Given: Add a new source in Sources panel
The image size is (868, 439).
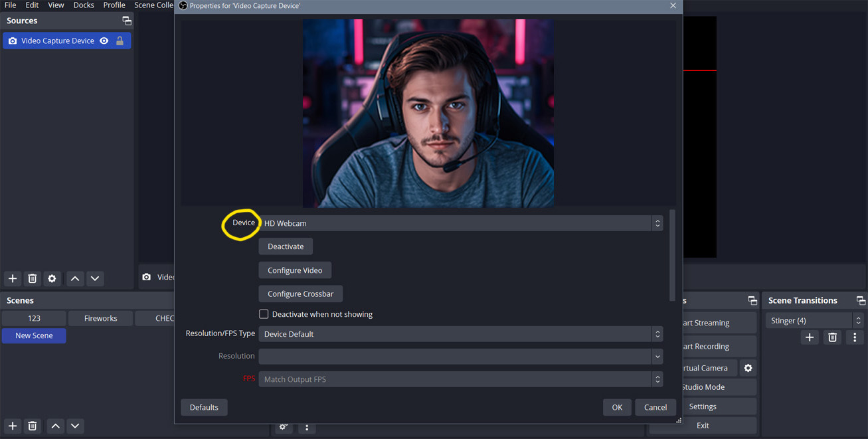Looking at the screenshot, I should click(13, 279).
